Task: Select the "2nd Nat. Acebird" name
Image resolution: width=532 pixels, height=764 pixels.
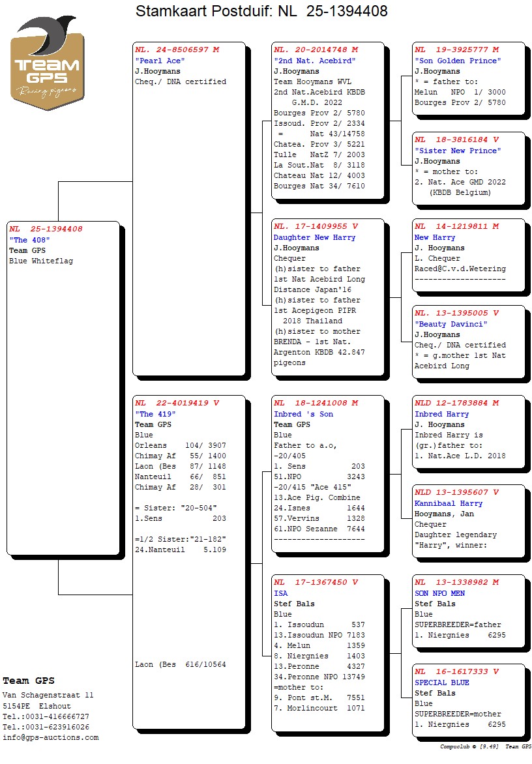Action: pyautogui.click(x=306, y=61)
